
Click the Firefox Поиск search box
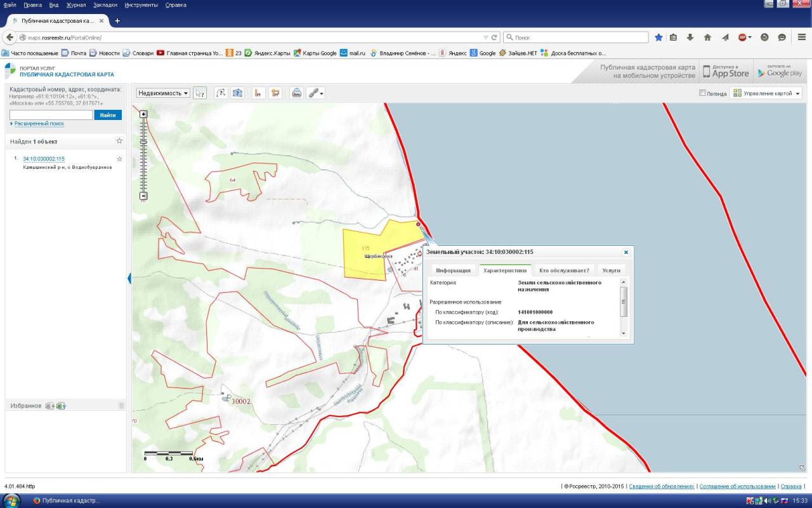575,37
